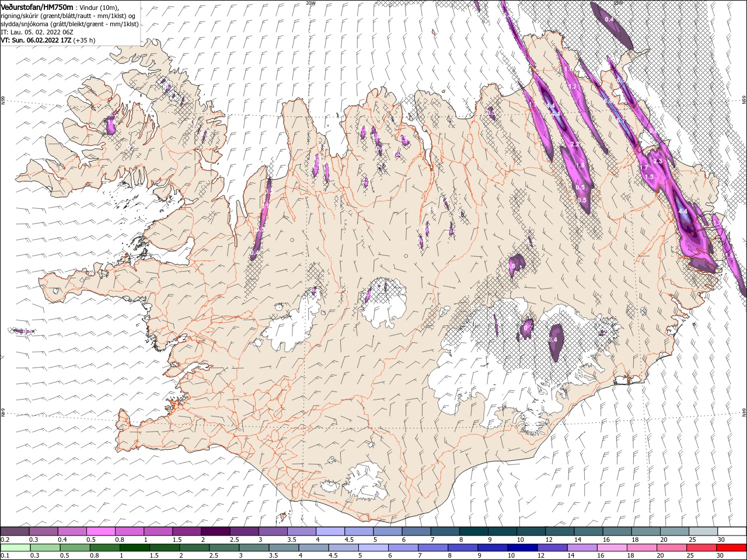
Task: Click the '6.7' precipitation value label
Action: coord(620,120)
